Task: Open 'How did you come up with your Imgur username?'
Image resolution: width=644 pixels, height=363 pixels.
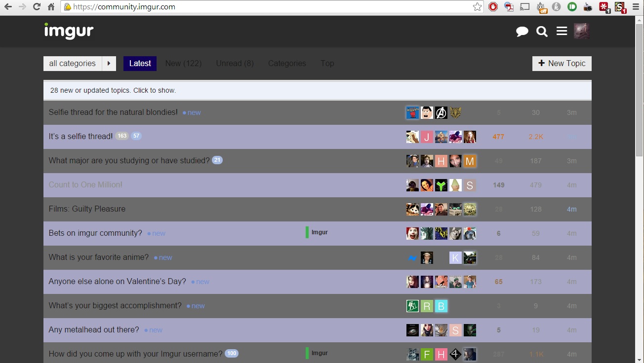Action: coord(135,354)
